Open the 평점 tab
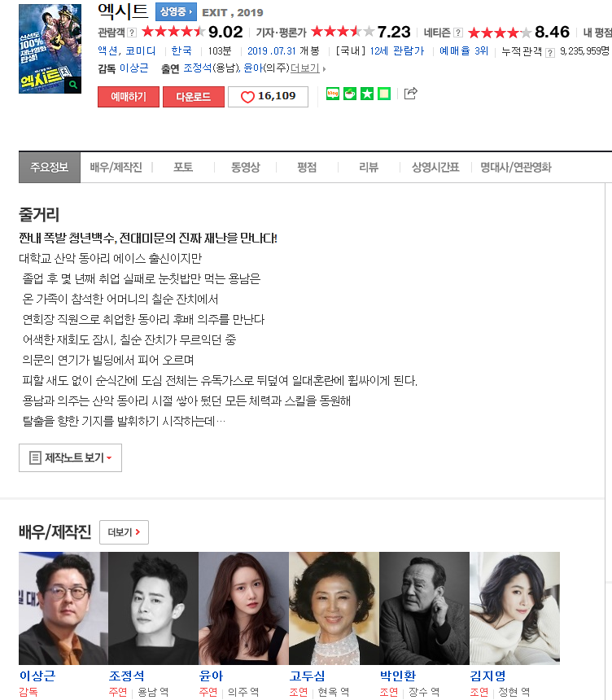 307,168
